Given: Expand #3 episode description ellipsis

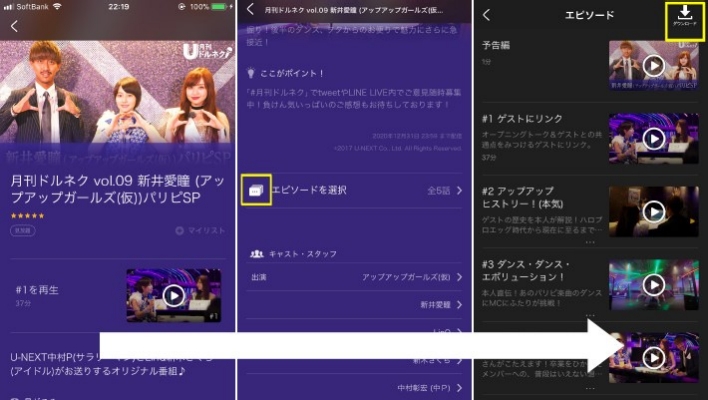Looking at the screenshot, I should pyautogui.click(x=590, y=316).
